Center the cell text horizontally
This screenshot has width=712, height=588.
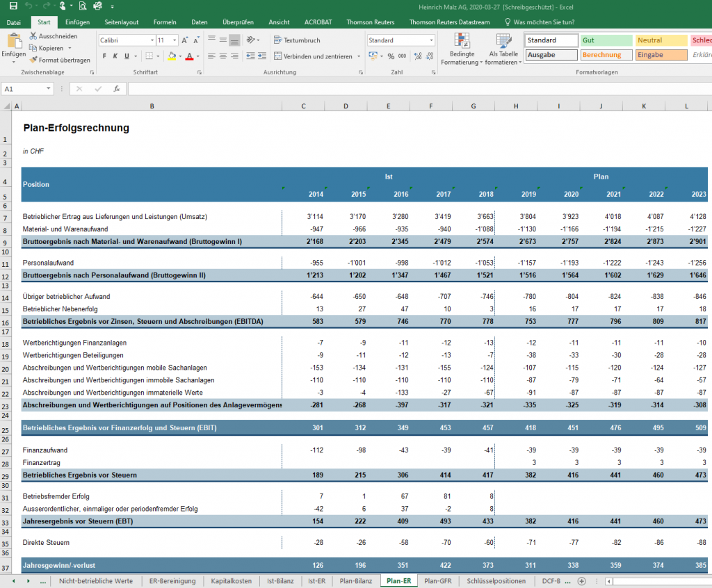(x=223, y=56)
